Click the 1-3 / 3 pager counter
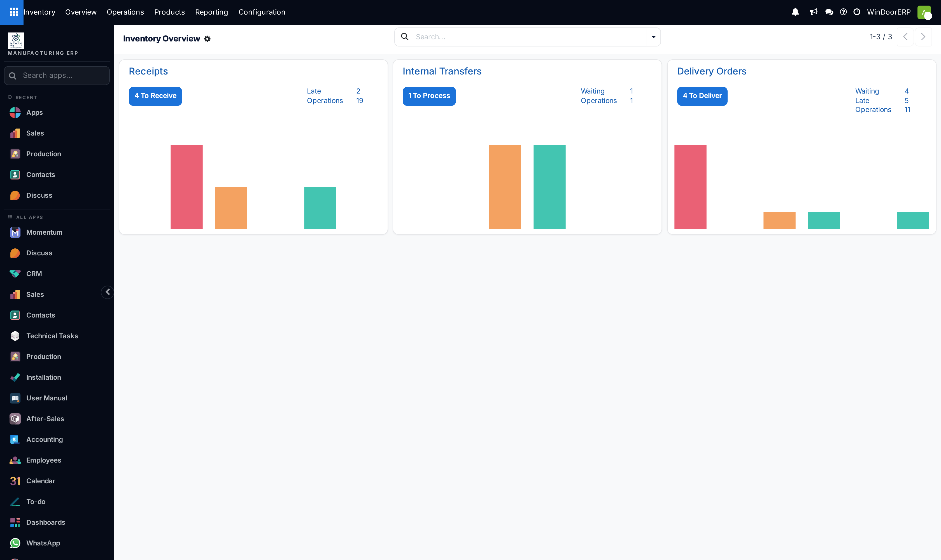This screenshot has width=941, height=560. (881, 37)
